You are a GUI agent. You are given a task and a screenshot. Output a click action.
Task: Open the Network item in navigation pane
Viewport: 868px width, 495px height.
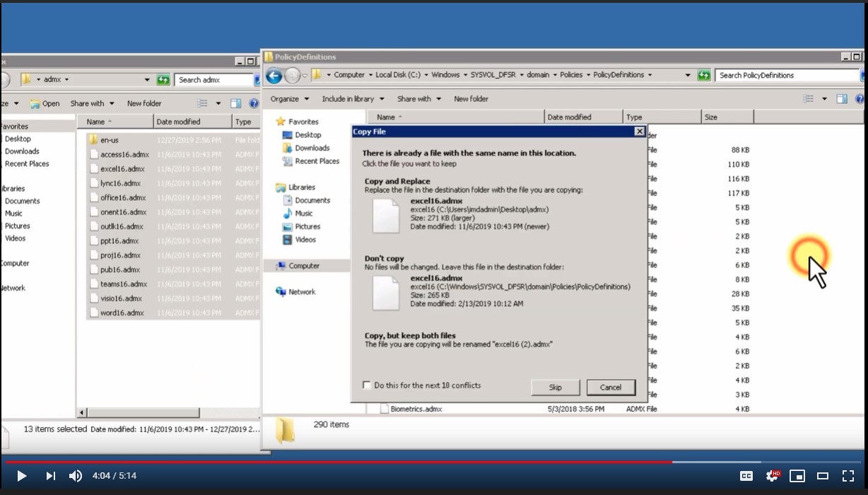pyautogui.click(x=301, y=292)
